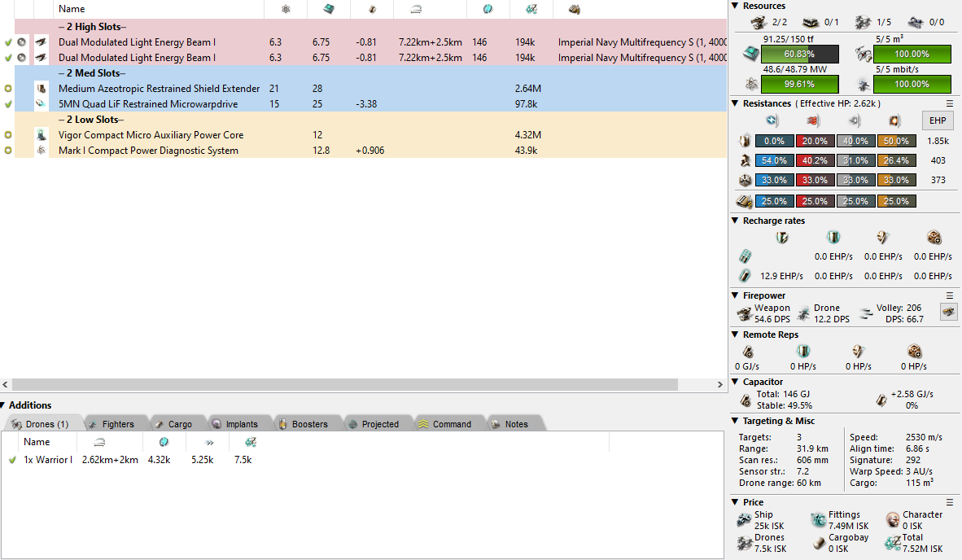Click the firepower view toggle icon beside Volley
The image size is (962, 560).
pos(948,312)
